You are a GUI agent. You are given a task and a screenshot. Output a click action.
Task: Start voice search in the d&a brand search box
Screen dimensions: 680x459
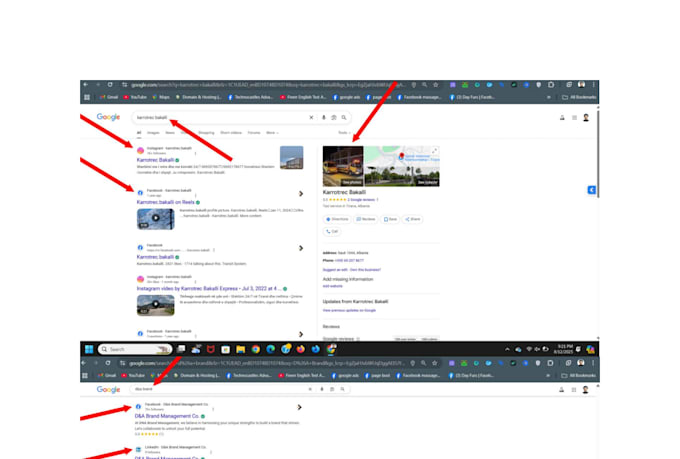(322, 389)
